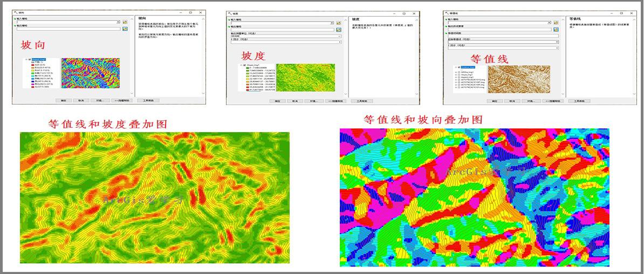Maximize the 坡向 tool window
644x274 pixels.
coord(190,12)
